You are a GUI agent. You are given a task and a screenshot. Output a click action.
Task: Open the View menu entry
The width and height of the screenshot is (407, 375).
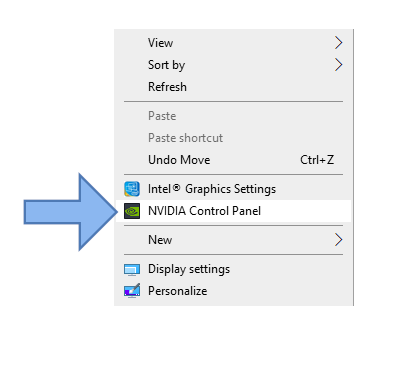(233, 43)
